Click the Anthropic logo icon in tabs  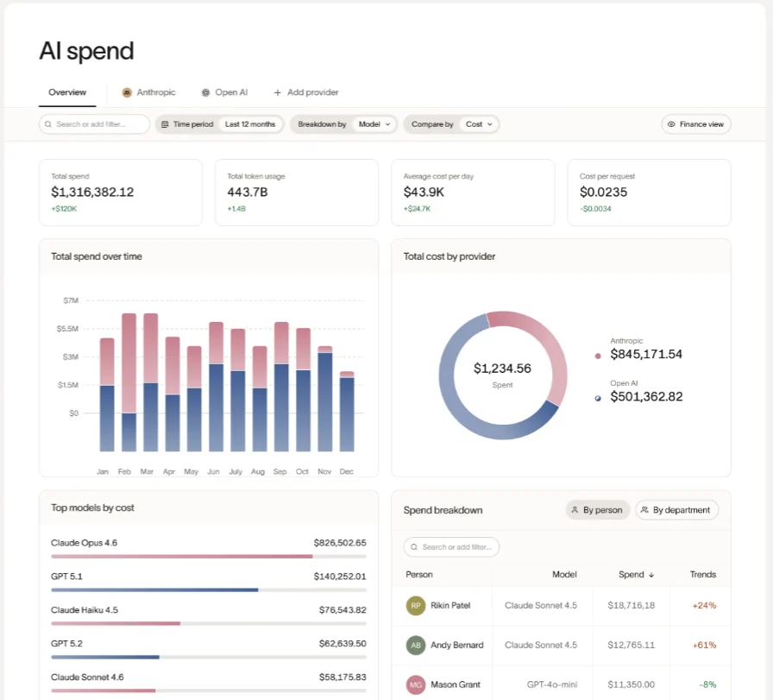click(x=127, y=92)
